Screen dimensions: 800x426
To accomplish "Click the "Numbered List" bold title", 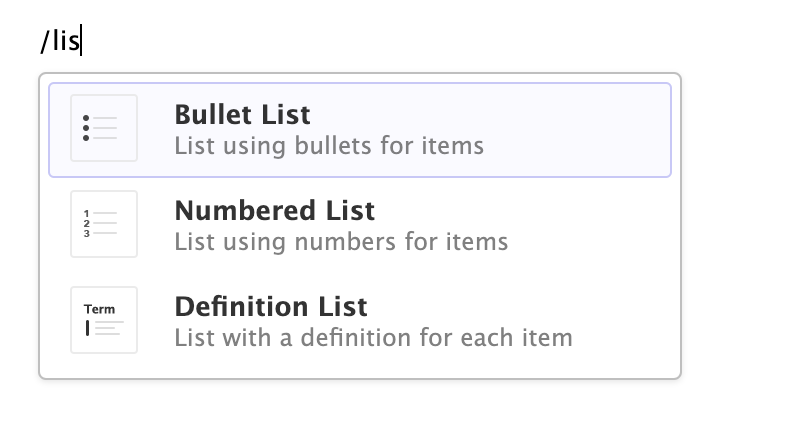I will pos(274,210).
